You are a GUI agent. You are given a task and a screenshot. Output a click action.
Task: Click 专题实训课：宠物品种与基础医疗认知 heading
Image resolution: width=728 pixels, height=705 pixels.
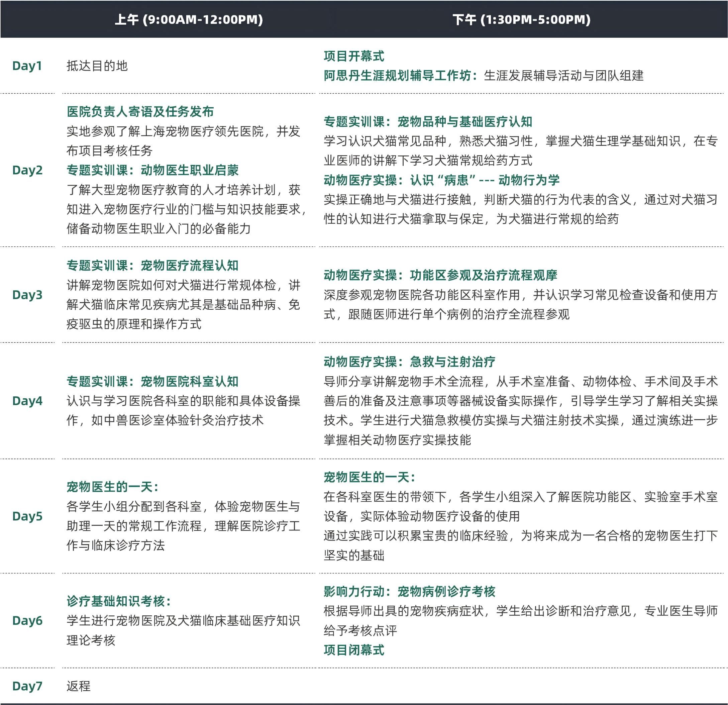coord(427,121)
